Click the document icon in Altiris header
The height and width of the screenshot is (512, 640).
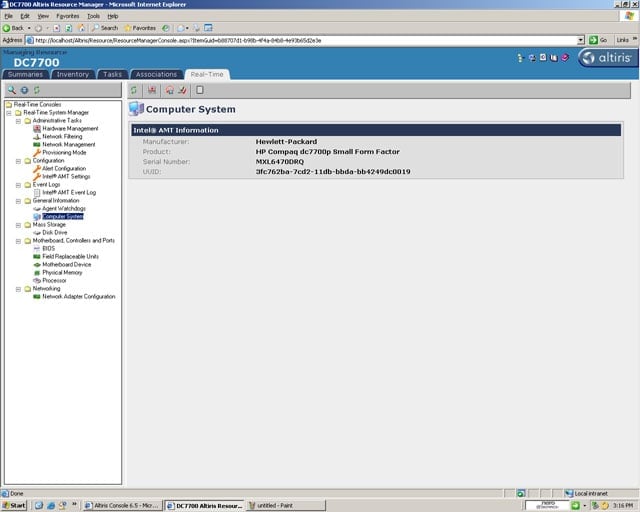coord(543,58)
